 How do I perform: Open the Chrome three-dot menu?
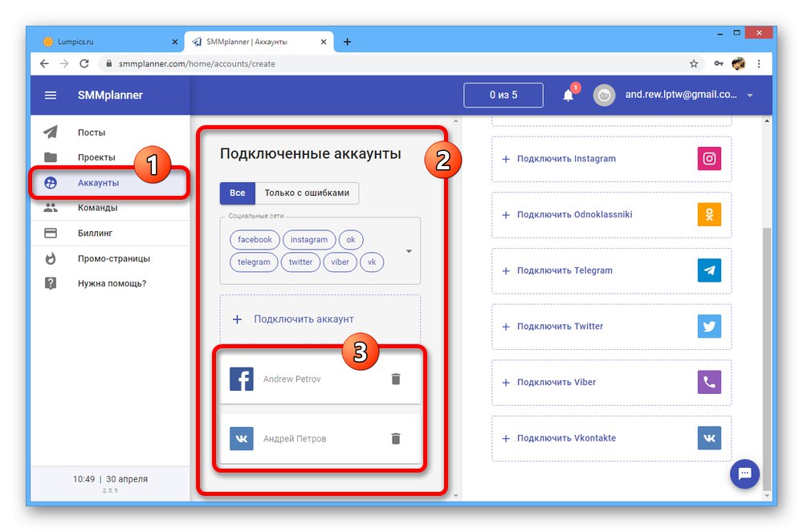[x=759, y=63]
